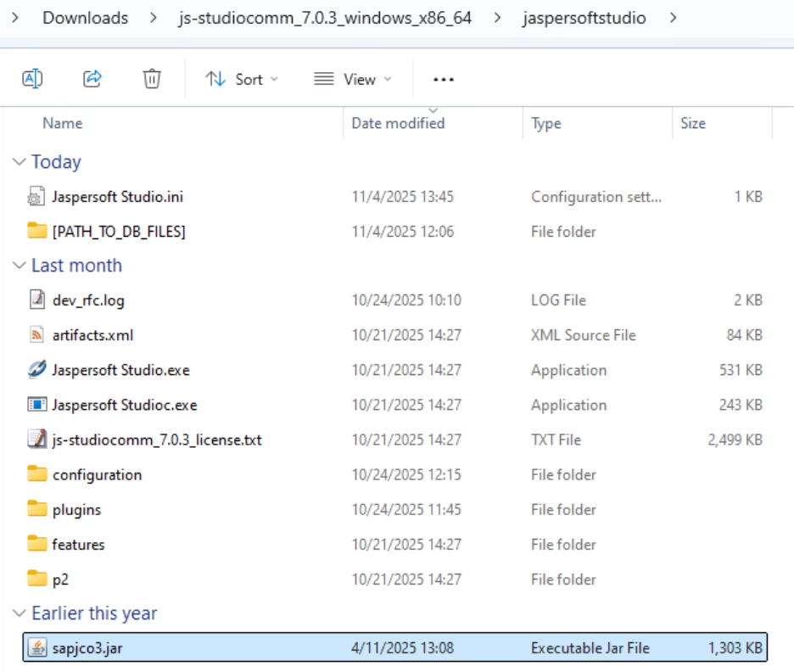Screen dimensions: 794x672
Task: Expand the chevron after the js-studiocomm breadcrumb
Action: click(497, 18)
